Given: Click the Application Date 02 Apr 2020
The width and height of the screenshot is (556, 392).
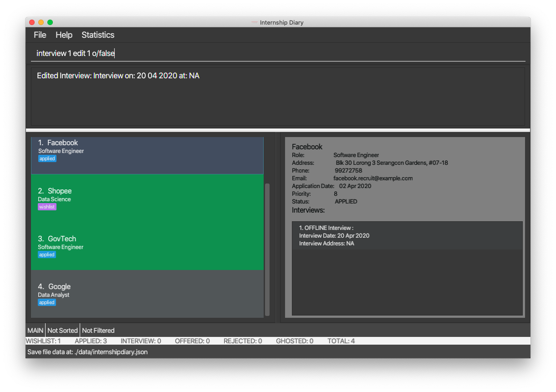Looking at the screenshot, I should click(x=332, y=186).
